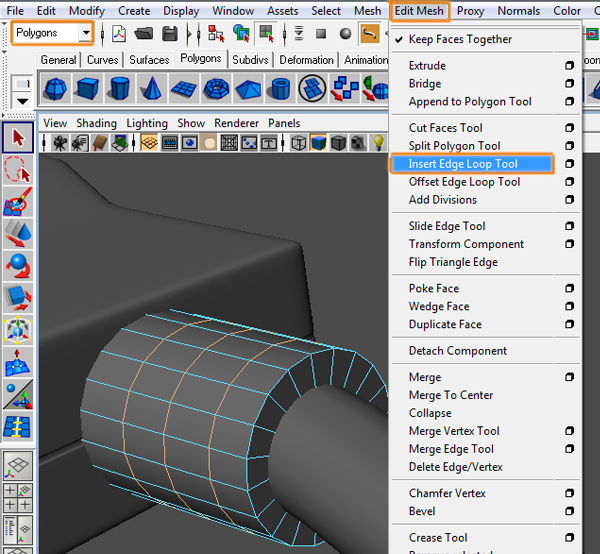The image size is (600, 554).
Task: Click the new scene icon
Action: pyautogui.click(x=119, y=34)
